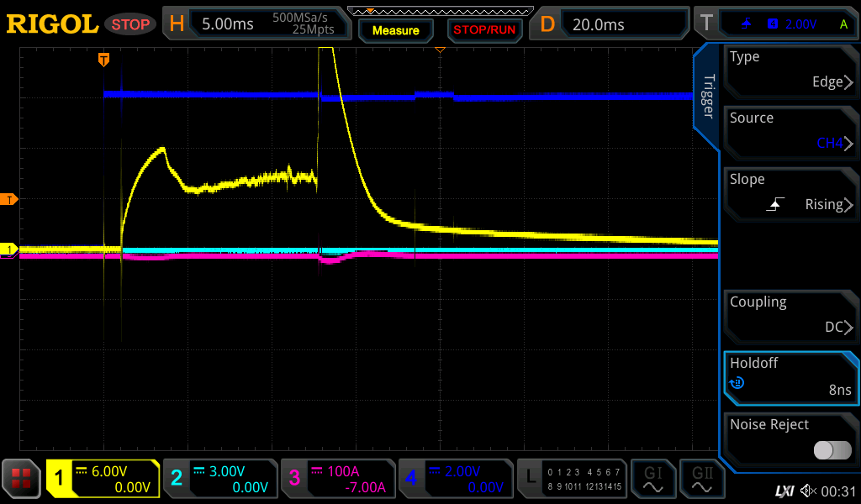861x504 pixels.
Task: Expand the Coupling DC setting
Action: point(791,316)
